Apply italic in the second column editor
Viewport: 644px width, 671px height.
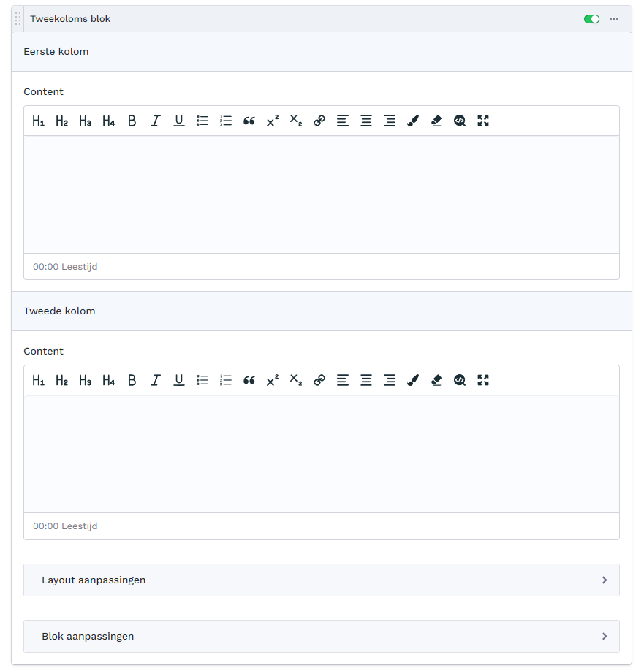156,381
